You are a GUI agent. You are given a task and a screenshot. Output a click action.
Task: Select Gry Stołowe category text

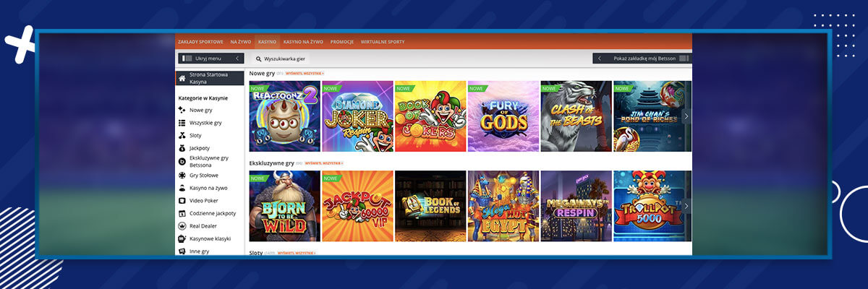(204, 175)
